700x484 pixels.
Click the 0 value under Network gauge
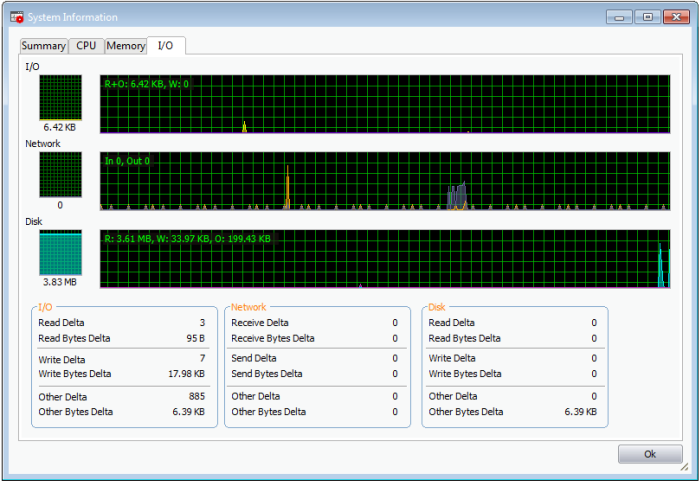pos(60,205)
